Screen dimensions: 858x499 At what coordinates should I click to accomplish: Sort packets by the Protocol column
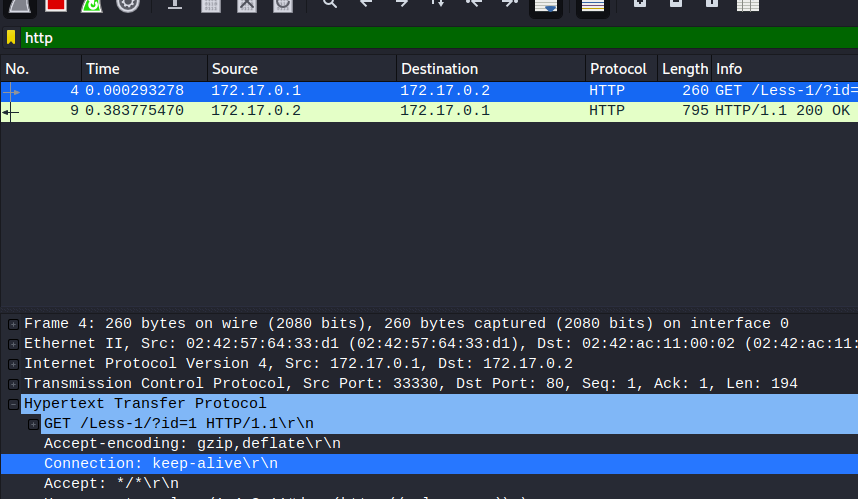tap(621, 69)
